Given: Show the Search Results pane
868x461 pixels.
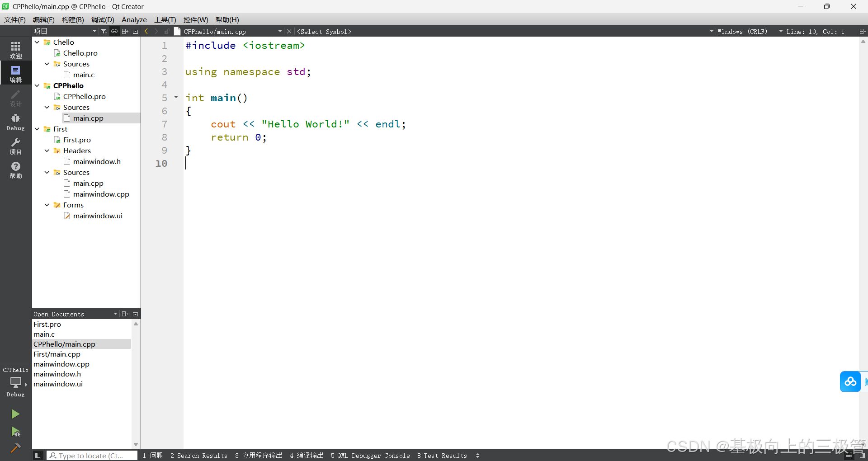Looking at the screenshot, I should [199, 455].
